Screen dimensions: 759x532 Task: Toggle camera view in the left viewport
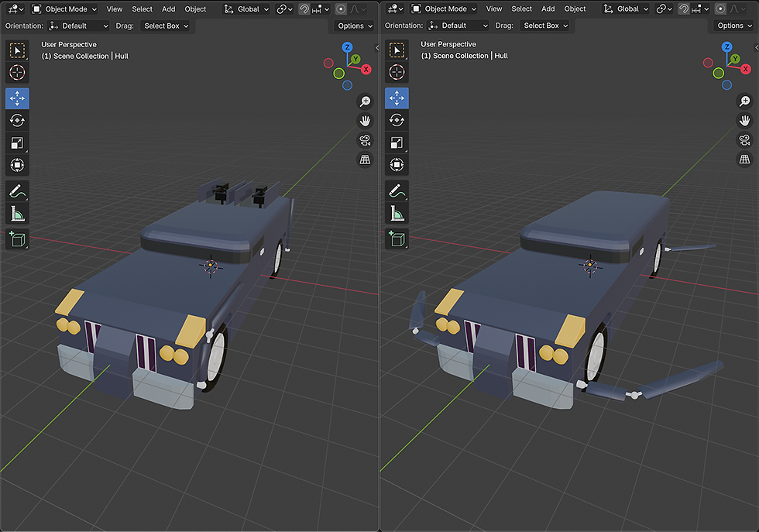[x=365, y=140]
